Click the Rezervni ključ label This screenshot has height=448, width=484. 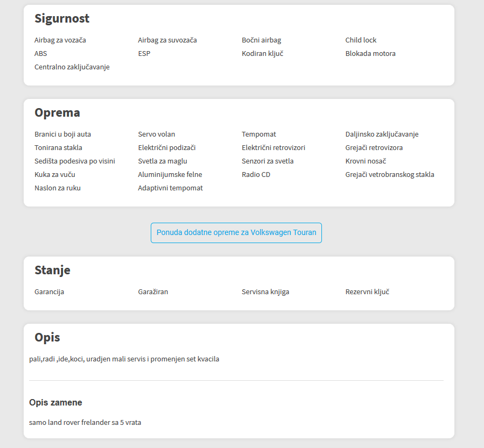click(x=367, y=292)
